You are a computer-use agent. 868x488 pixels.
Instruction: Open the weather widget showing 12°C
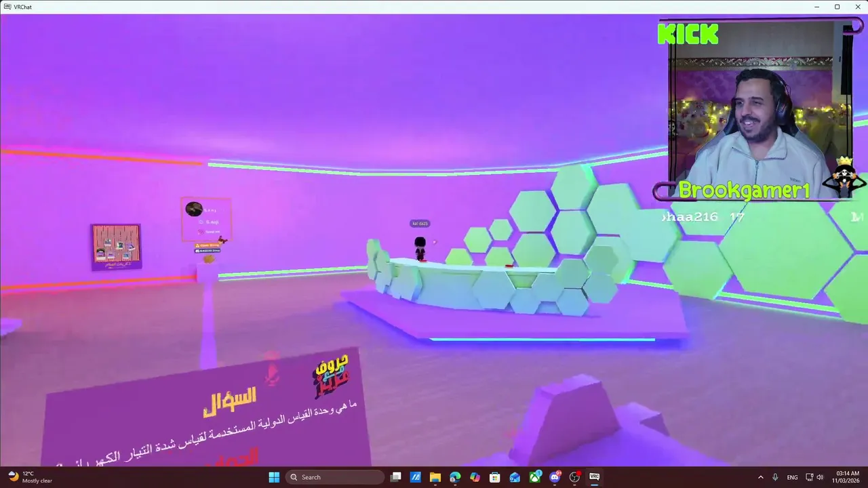point(31,477)
